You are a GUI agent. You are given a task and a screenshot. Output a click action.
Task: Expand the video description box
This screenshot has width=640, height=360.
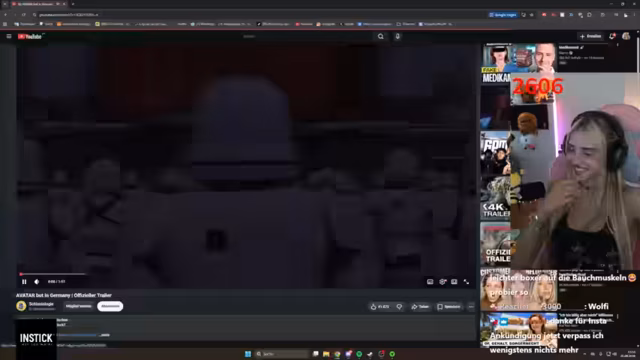pos(246,328)
